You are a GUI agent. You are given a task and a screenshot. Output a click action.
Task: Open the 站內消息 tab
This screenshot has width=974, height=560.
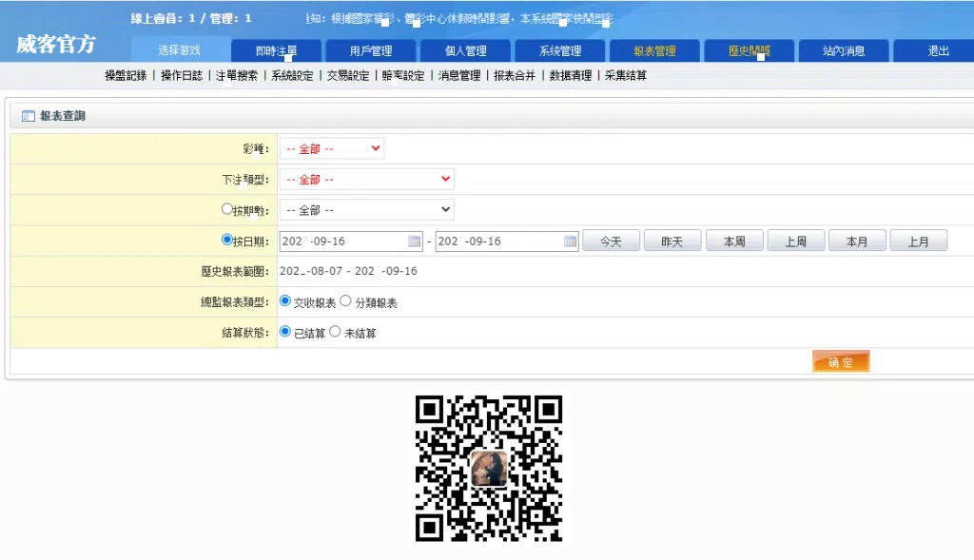pos(844,51)
